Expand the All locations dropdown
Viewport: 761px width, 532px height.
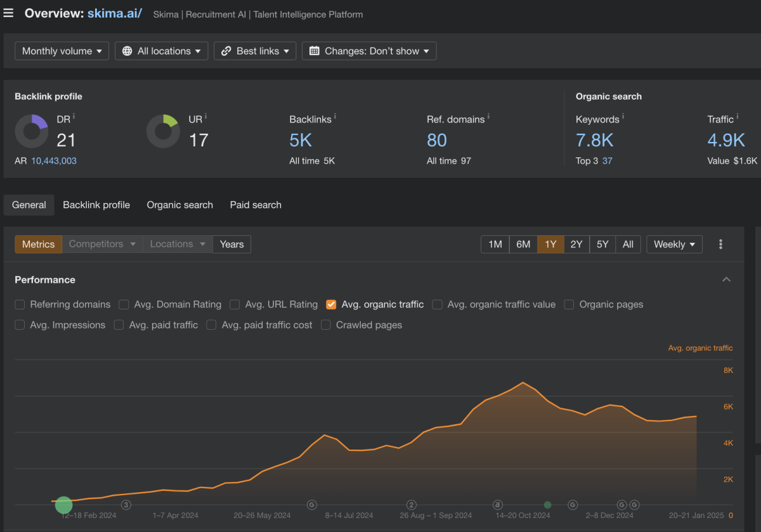point(162,51)
